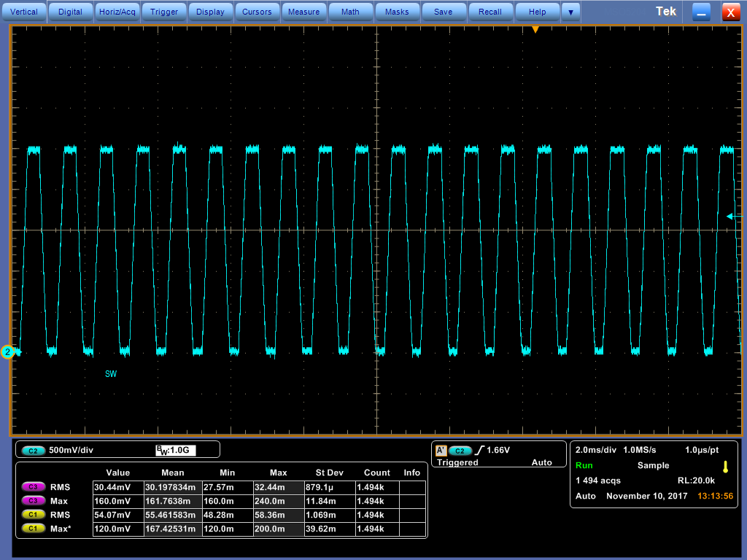The height and width of the screenshot is (560, 747).
Task: Click the Bw:1.0G bandwidth indicator
Action: point(175,450)
